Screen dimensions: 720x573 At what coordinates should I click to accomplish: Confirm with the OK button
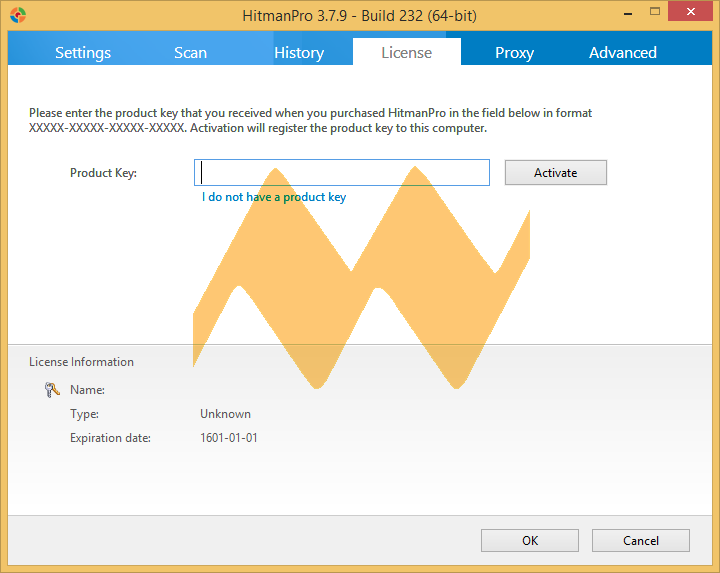[x=530, y=540]
